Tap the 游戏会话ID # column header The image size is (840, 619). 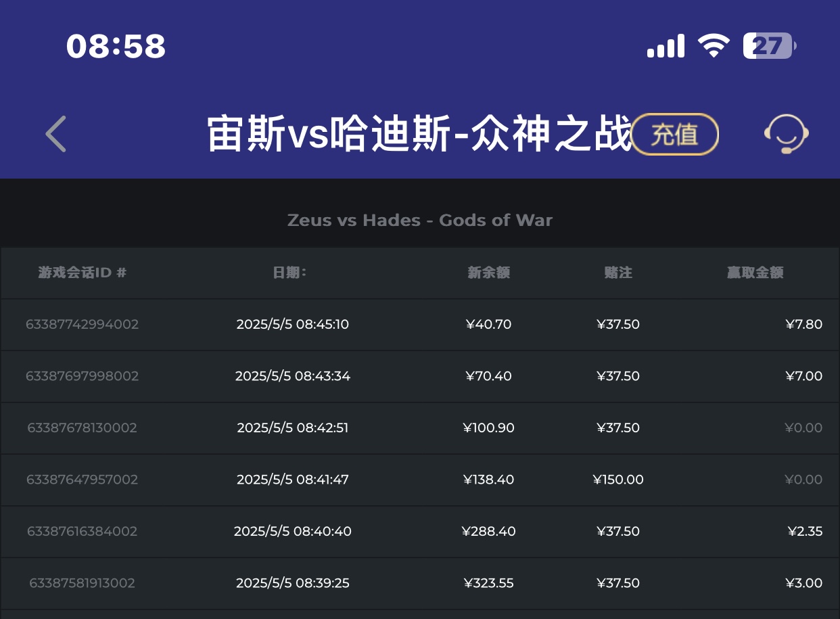83,273
